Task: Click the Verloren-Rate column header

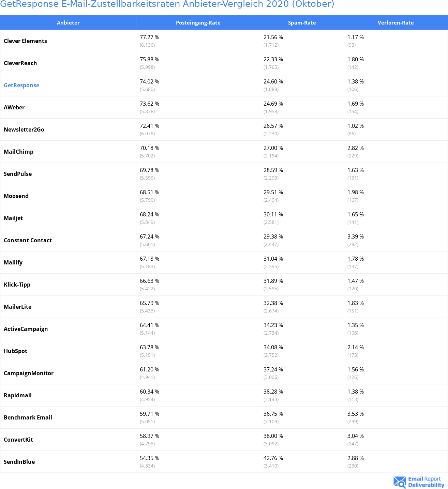Action: tap(395, 23)
